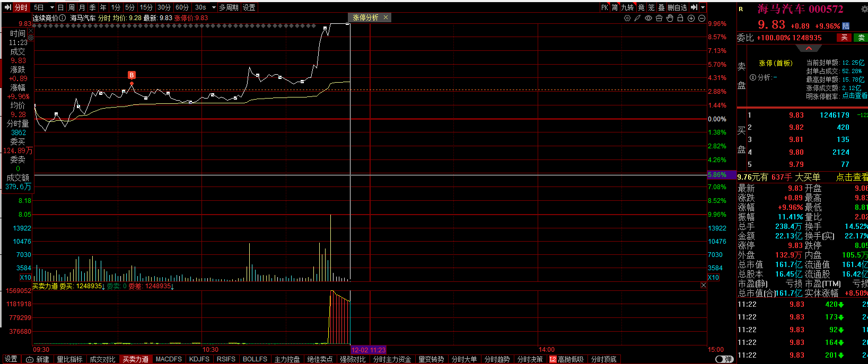Expand the 30s interval dropdown arrow
Image resolution: width=868 pixels, height=364 pixels.
coord(214,7)
